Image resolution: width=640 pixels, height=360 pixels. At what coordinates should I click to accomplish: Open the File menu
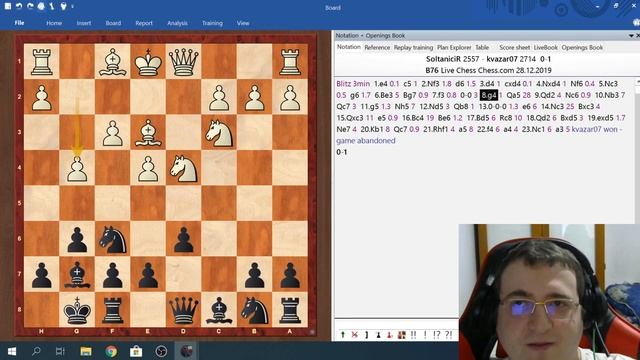19,23
